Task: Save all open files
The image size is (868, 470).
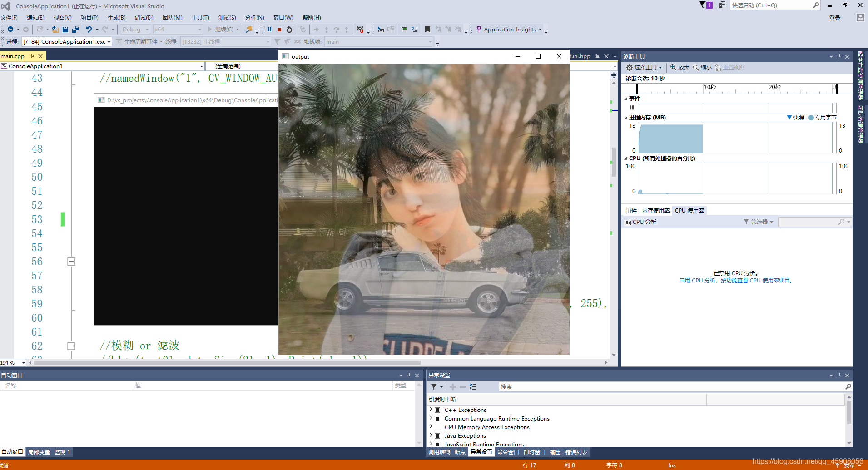Action: (x=75, y=30)
